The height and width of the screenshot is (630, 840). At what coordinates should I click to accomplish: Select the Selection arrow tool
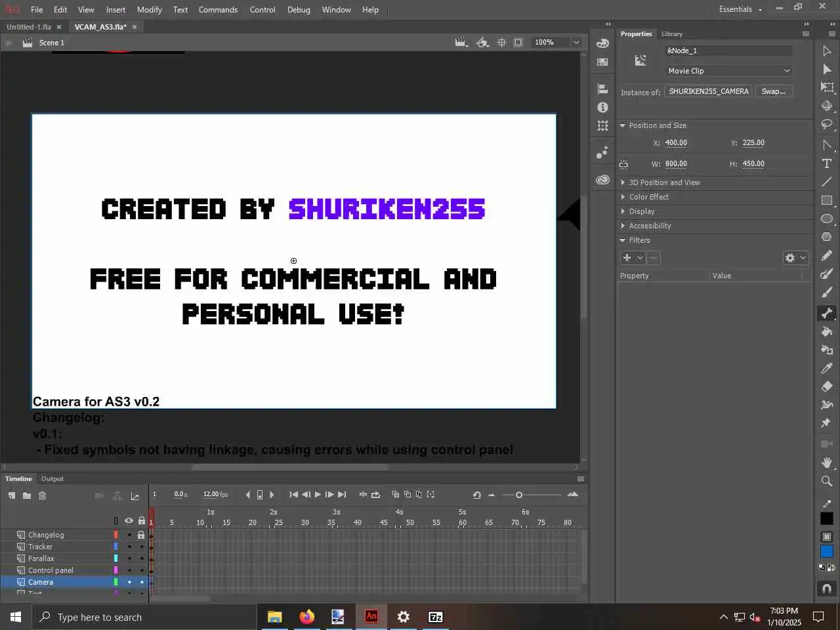827,51
